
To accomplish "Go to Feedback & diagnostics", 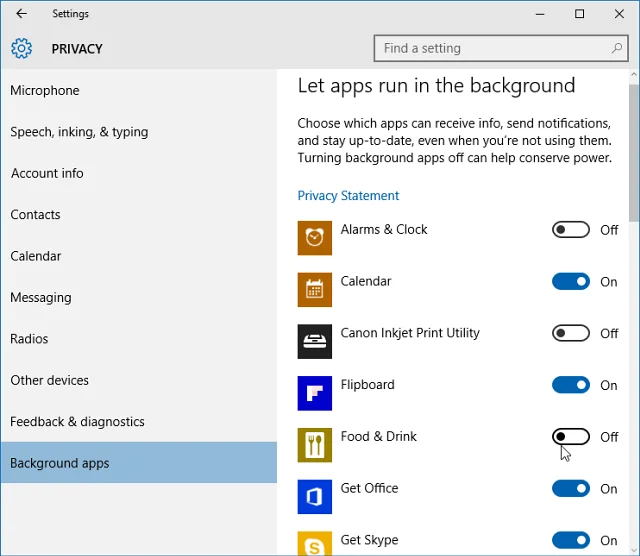I will pos(139,422).
